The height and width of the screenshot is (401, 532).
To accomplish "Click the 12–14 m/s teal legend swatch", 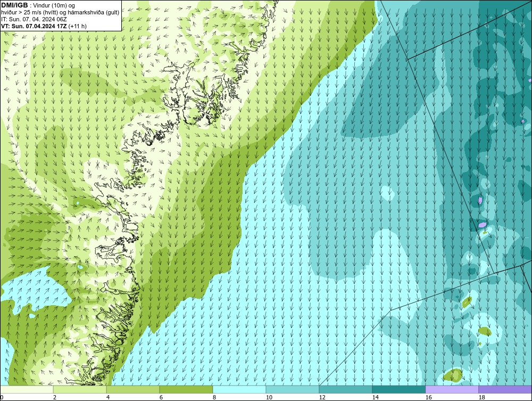I will pos(346,389).
